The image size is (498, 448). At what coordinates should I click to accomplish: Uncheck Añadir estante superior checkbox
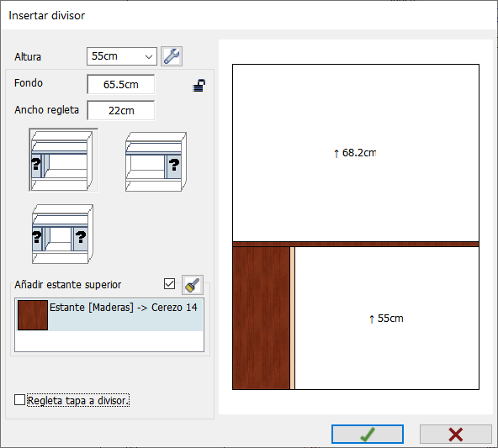coord(170,283)
